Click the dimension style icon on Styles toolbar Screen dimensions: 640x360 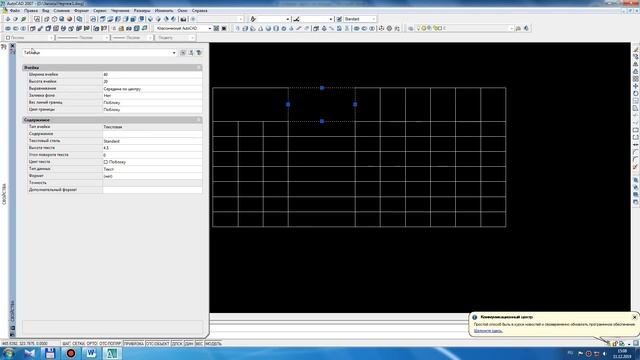(x=296, y=19)
